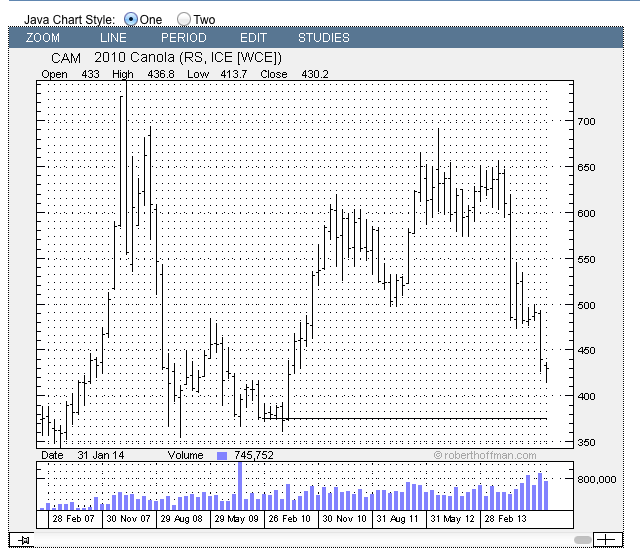Screen dimensions: 640x552
Task: Click the Low value 413.7
Action: pyautogui.click(x=234, y=74)
